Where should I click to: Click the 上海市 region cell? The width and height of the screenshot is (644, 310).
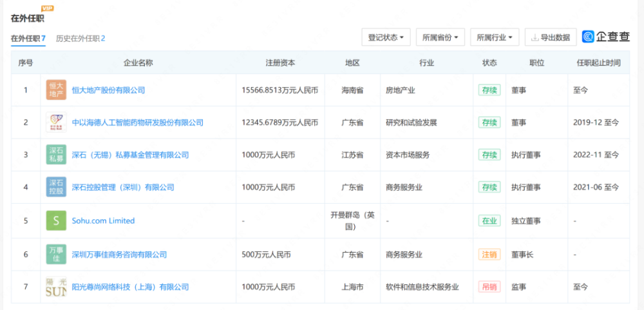click(352, 287)
